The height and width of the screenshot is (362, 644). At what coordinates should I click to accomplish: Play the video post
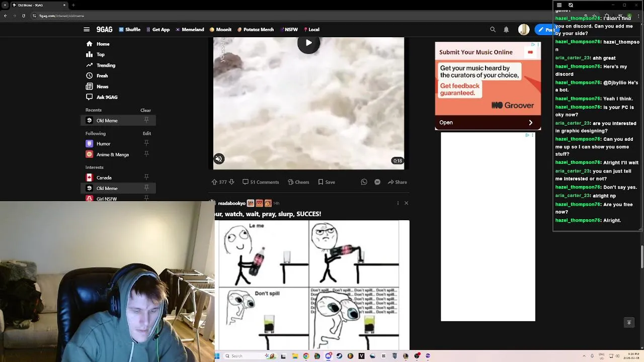tap(308, 43)
